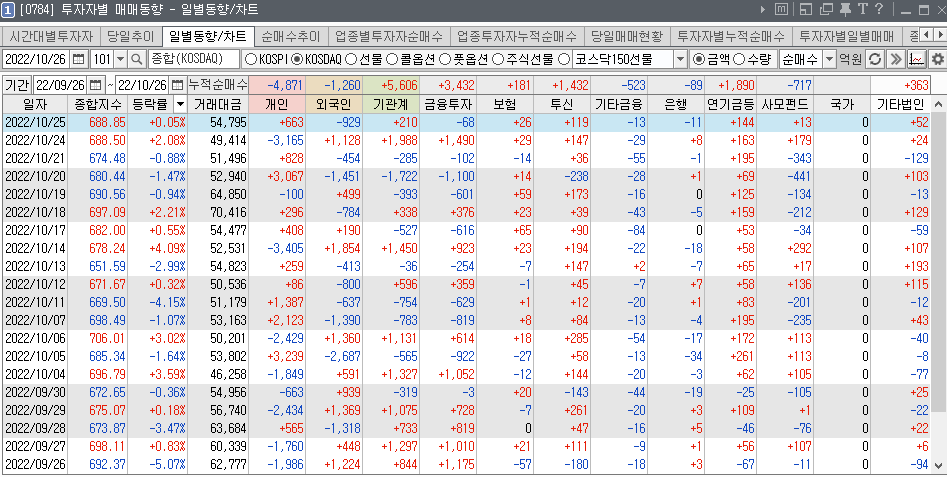This screenshot has width=947, height=477.
Task: Click the double-arrow next icon
Action: point(895,59)
